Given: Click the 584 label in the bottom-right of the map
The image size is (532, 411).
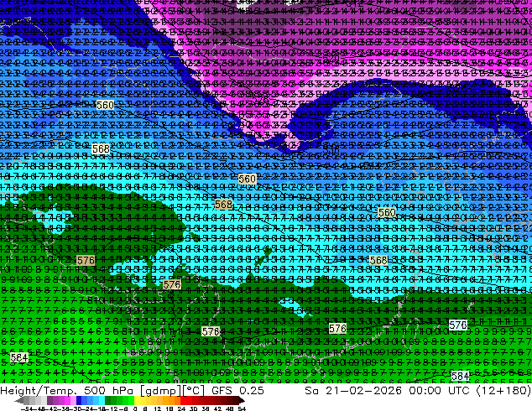Looking at the screenshot, I should [460, 376].
